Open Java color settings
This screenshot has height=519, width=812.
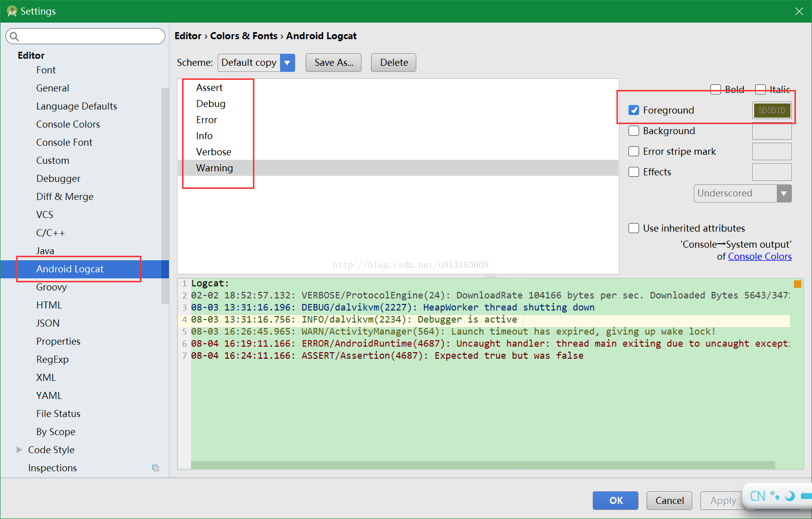pos(45,251)
